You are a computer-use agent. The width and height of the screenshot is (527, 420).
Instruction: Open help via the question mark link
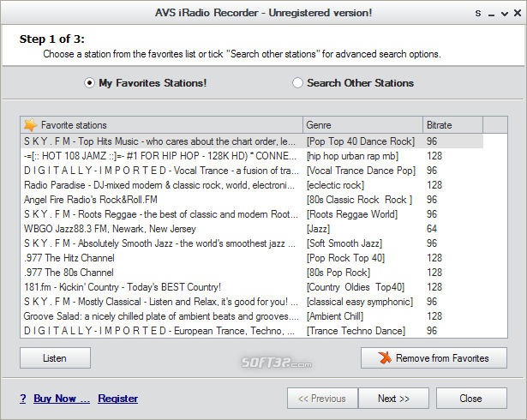tap(23, 399)
